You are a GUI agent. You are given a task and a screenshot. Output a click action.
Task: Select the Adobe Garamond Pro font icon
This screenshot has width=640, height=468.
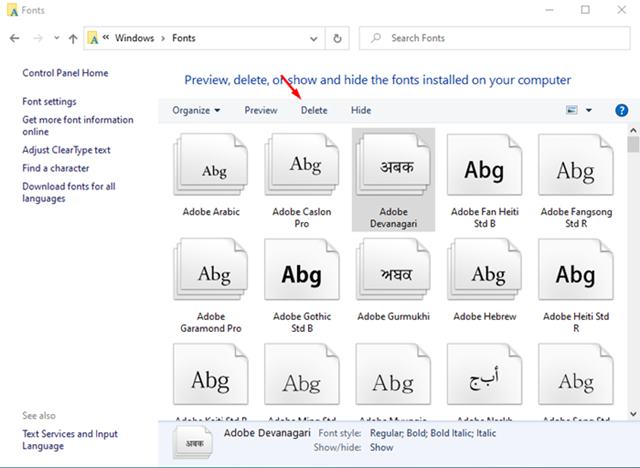[x=211, y=270]
